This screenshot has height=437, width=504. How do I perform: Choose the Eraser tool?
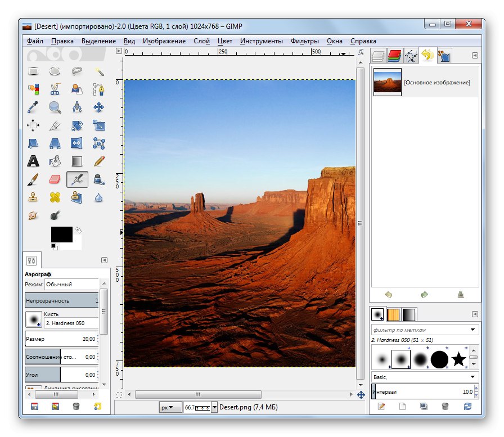(55, 179)
